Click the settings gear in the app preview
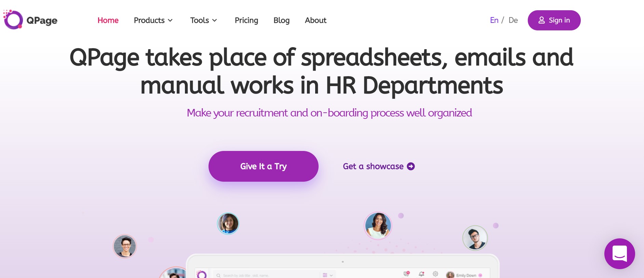The width and height of the screenshot is (644, 278). click(435, 274)
